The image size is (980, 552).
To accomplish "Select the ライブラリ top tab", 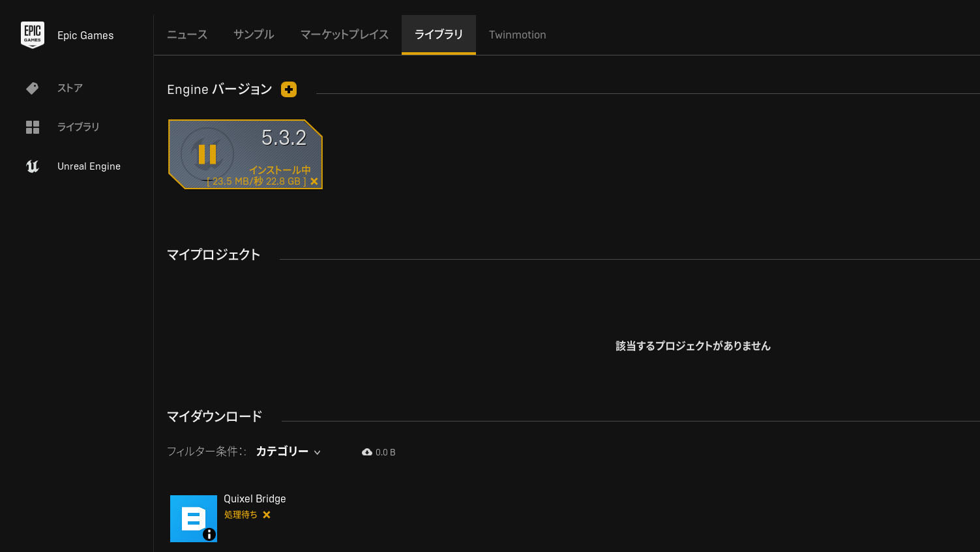I will (439, 35).
